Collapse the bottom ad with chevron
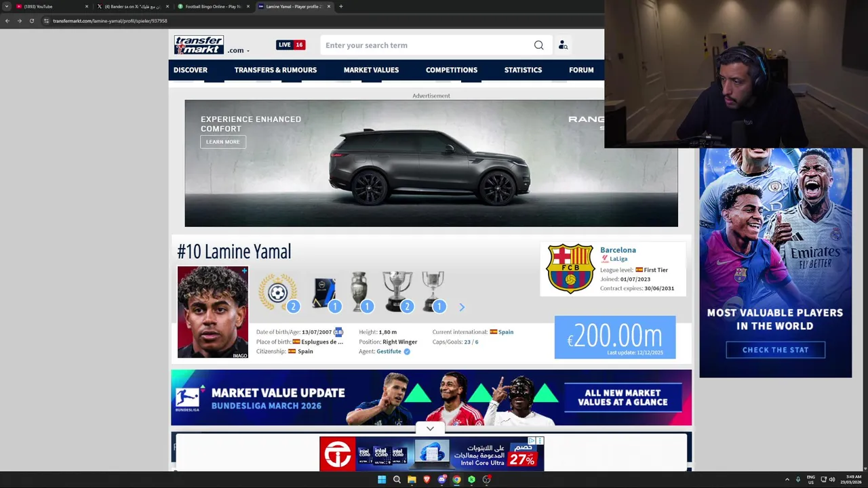 [430, 428]
